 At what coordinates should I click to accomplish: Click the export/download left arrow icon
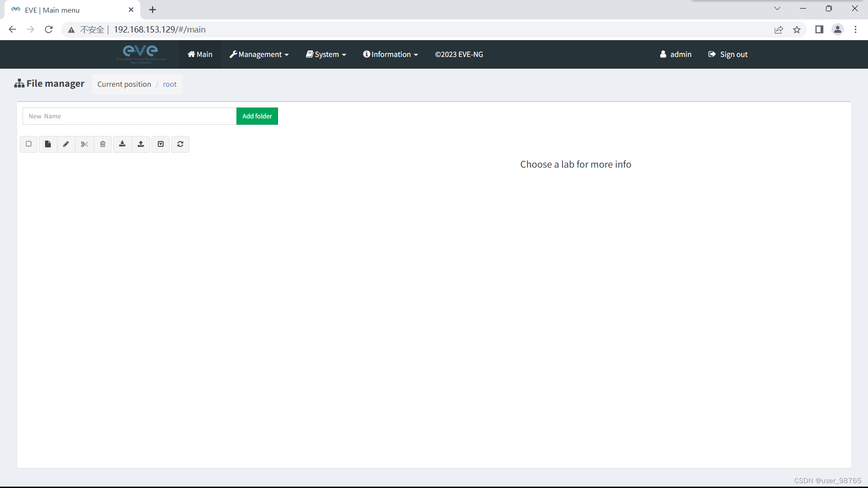122,144
